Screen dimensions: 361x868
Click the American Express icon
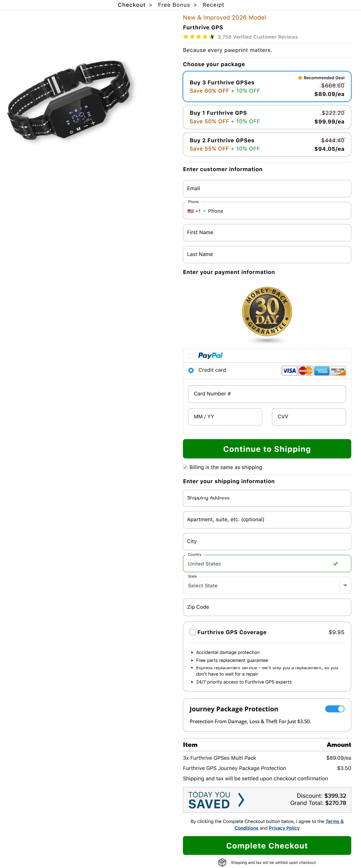(x=322, y=370)
